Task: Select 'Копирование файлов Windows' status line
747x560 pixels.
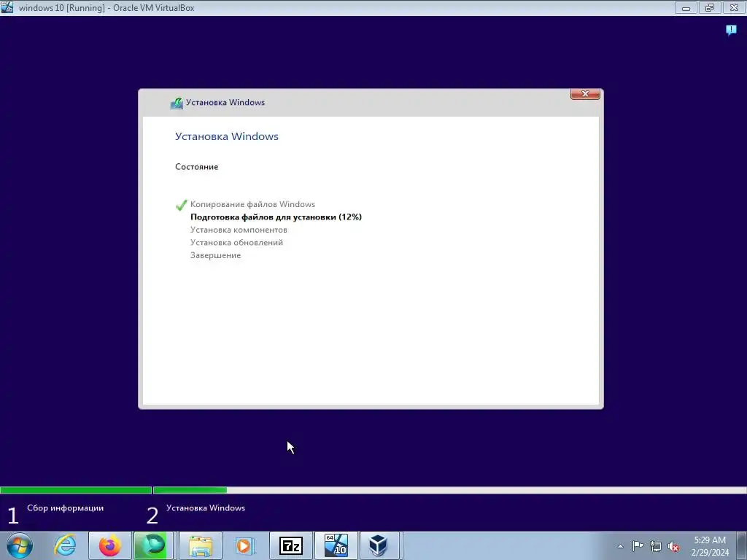Action: tap(252, 204)
